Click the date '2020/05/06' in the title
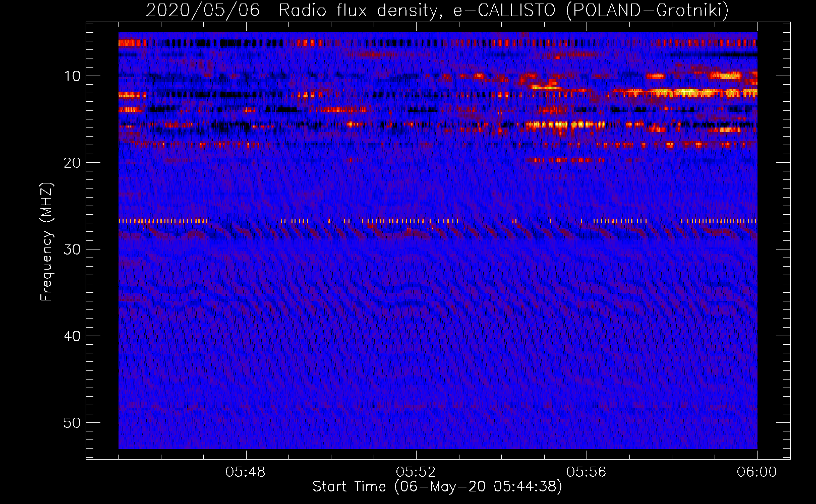Image resolution: width=816 pixels, height=504 pixels. pos(203,10)
